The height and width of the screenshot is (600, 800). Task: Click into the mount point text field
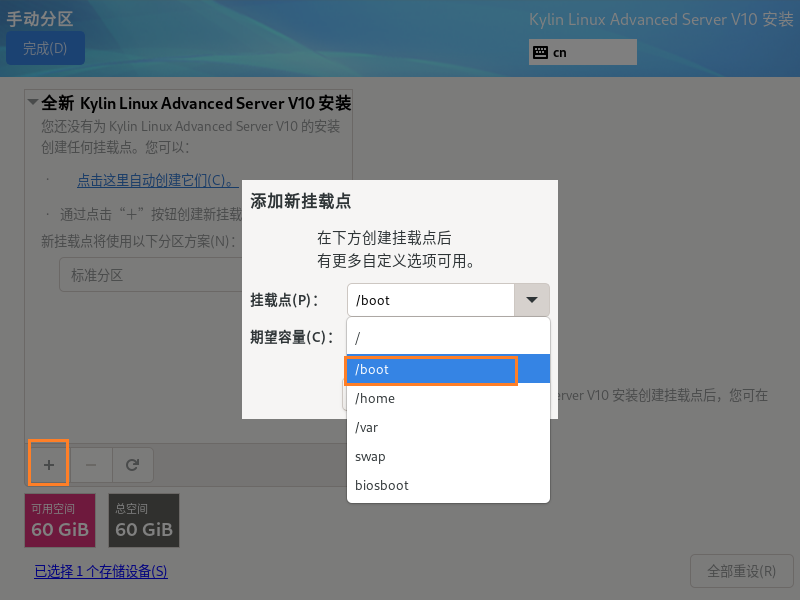pyautogui.click(x=430, y=300)
